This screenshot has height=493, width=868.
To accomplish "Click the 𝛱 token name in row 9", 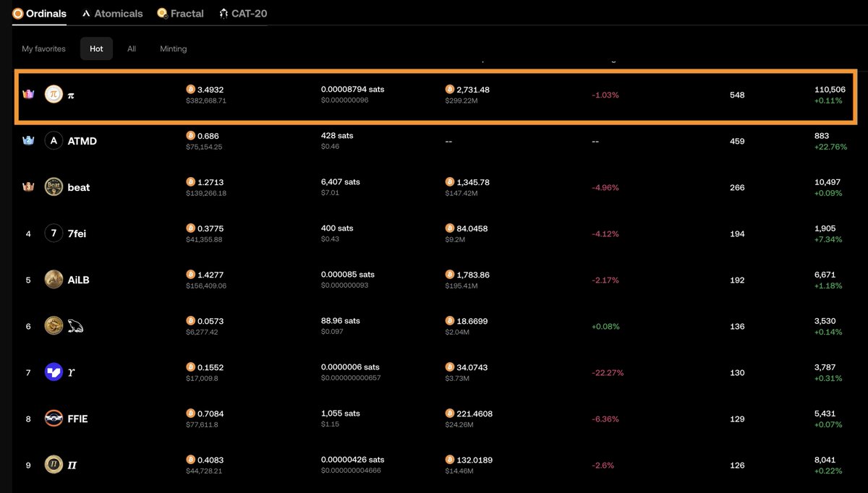I will 72,466.
